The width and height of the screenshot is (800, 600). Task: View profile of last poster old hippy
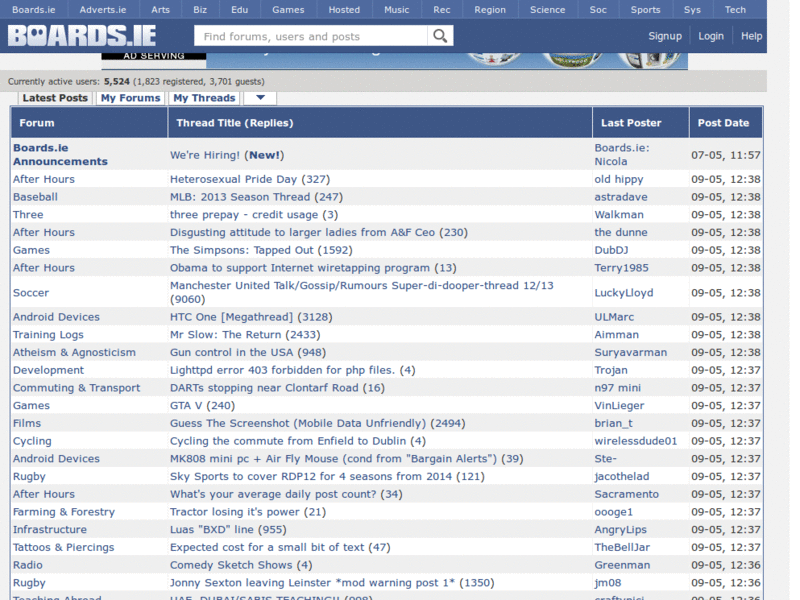(619, 179)
